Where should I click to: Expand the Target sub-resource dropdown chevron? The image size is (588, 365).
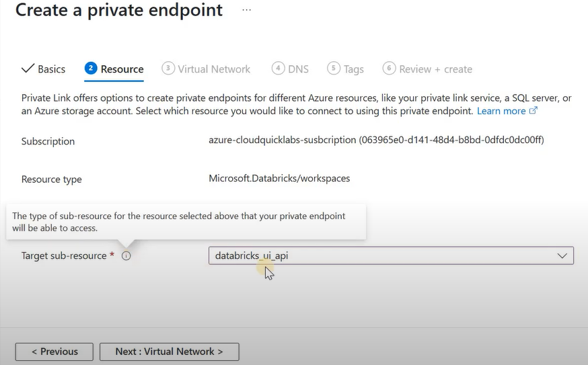click(x=562, y=256)
